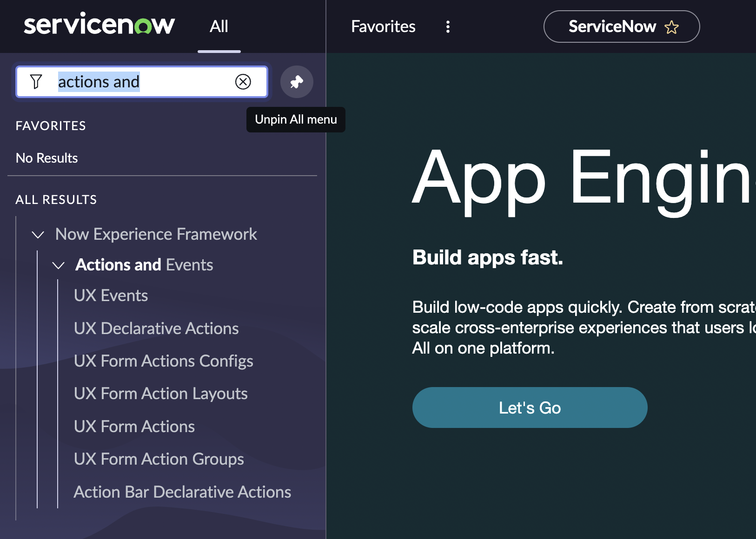Open the UX Form Actions link

tap(134, 427)
